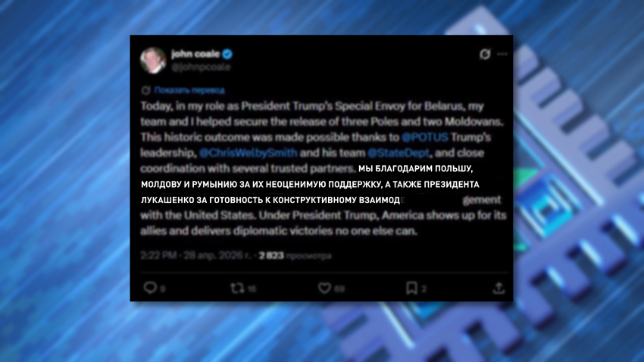The height and width of the screenshot is (362, 644).
Task: Open john coale profile avatar
Action: (153, 60)
